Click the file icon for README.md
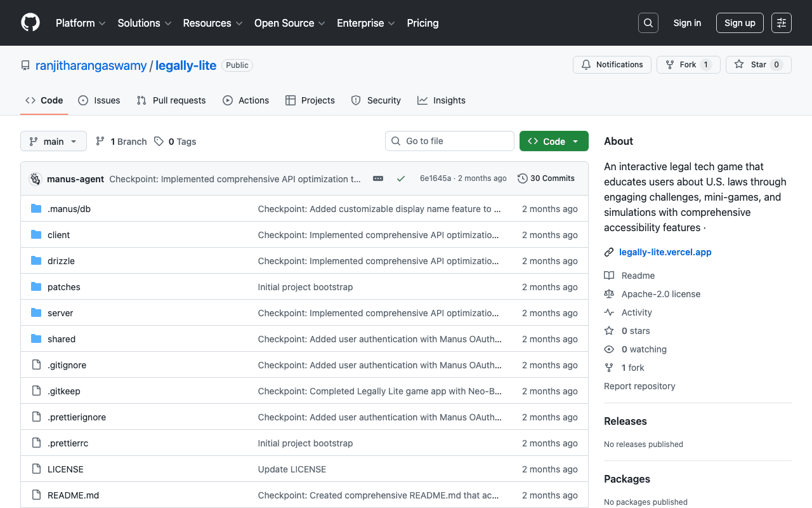This screenshot has height=508, width=812. 36,495
